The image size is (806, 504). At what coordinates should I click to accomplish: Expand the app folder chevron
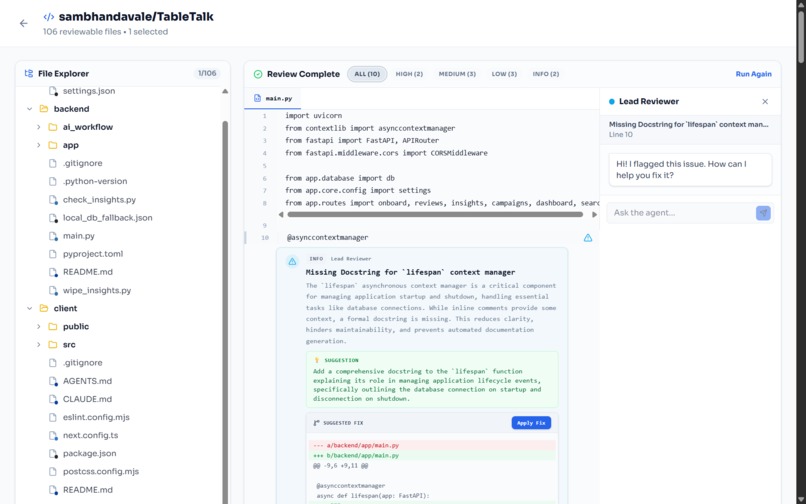pyautogui.click(x=39, y=145)
